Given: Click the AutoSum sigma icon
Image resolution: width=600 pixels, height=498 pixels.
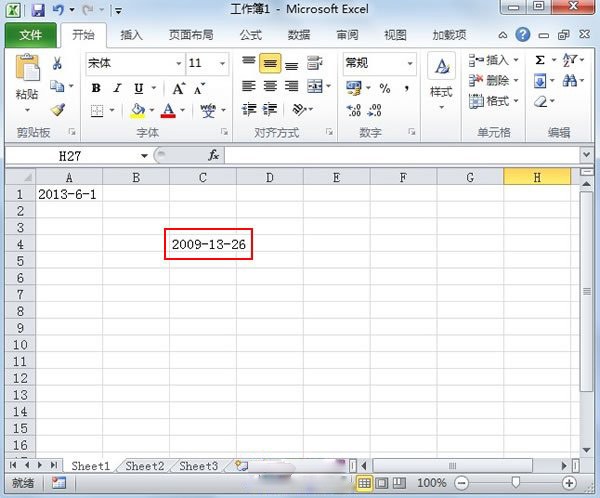Looking at the screenshot, I should (x=540, y=60).
